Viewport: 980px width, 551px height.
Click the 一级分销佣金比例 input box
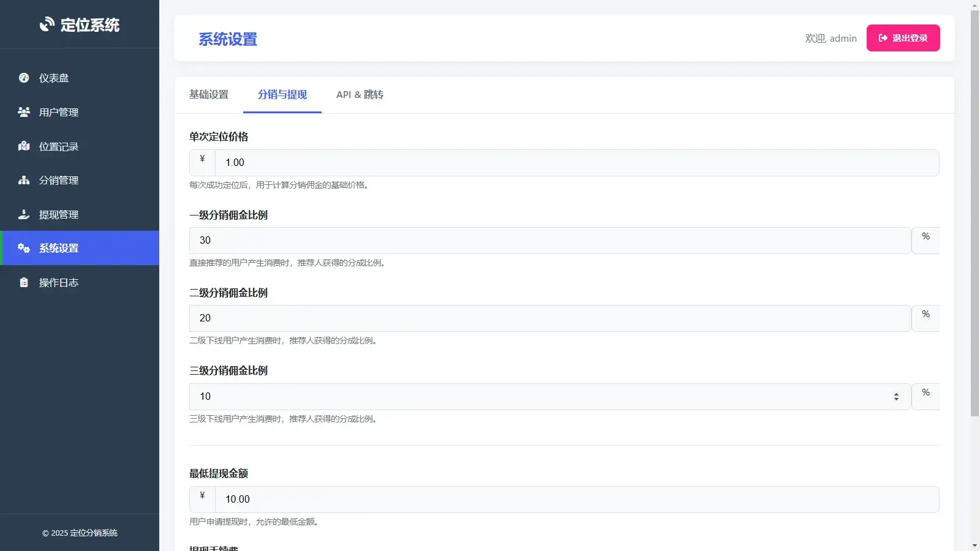549,241
